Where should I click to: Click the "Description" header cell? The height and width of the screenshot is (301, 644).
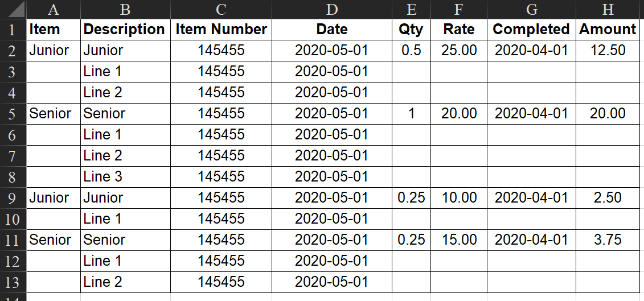point(125,29)
